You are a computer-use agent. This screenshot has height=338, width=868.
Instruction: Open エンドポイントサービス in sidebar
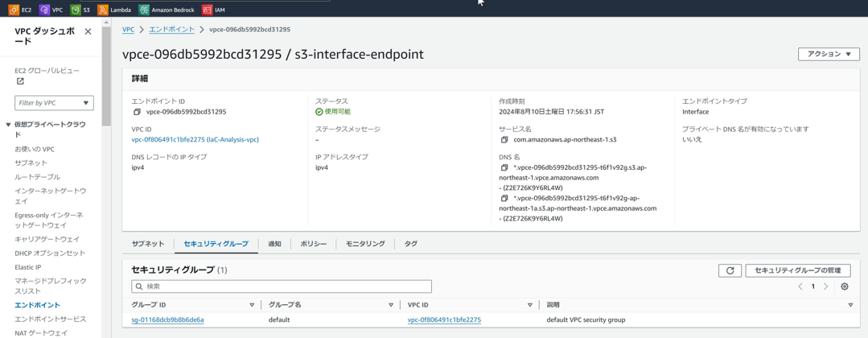(x=51, y=319)
